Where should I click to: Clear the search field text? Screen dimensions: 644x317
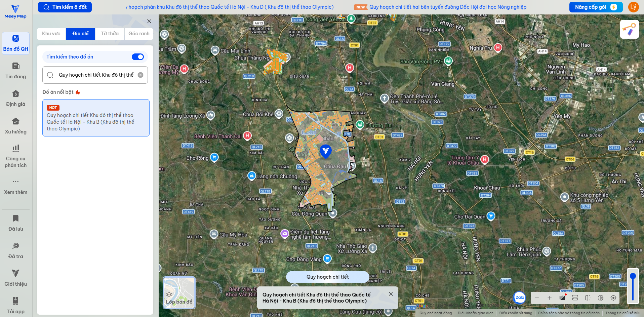140,75
